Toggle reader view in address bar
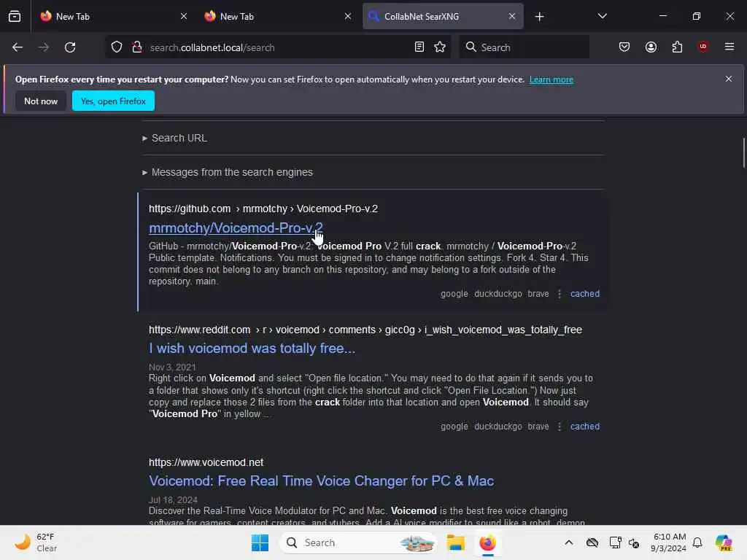Image resolution: width=747 pixels, height=560 pixels. (x=419, y=47)
